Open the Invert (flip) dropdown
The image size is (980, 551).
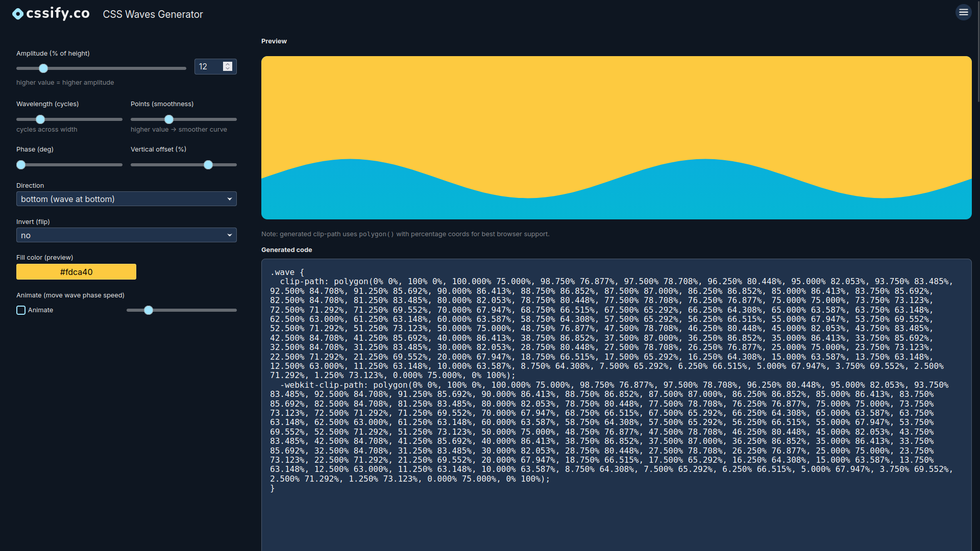[x=126, y=235]
